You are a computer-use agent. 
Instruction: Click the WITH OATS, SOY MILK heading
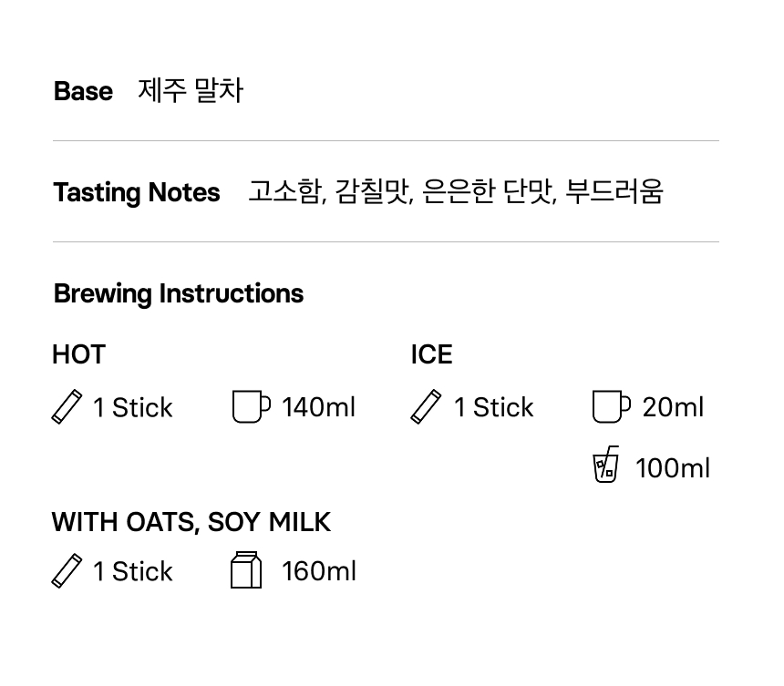coord(191,522)
